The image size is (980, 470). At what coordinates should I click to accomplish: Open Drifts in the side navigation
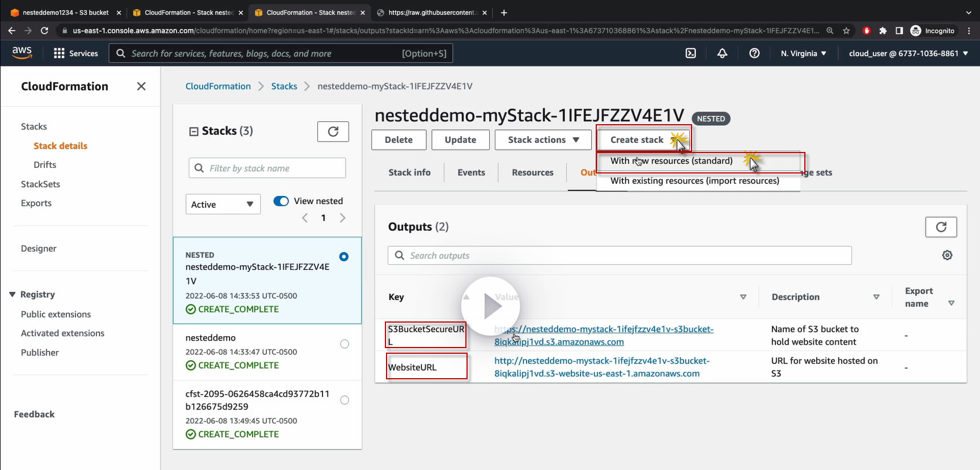pos(45,164)
